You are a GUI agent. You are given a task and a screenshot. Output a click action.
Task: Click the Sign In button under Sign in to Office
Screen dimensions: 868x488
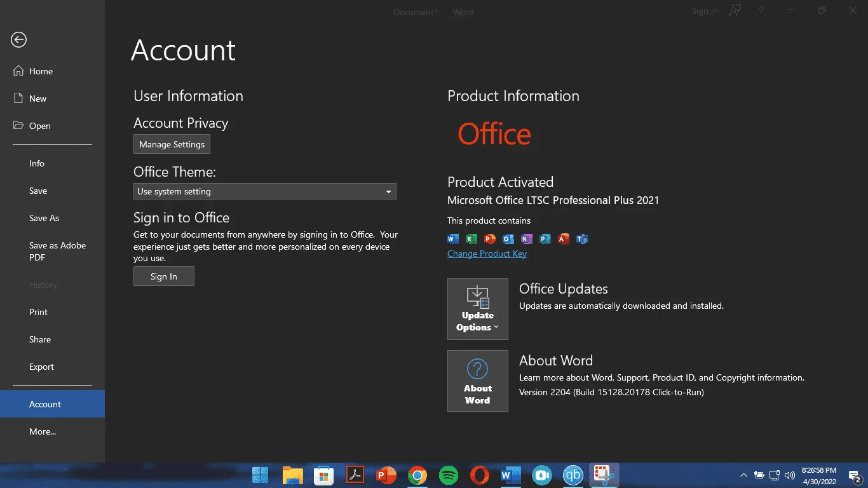(x=164, y=276)
